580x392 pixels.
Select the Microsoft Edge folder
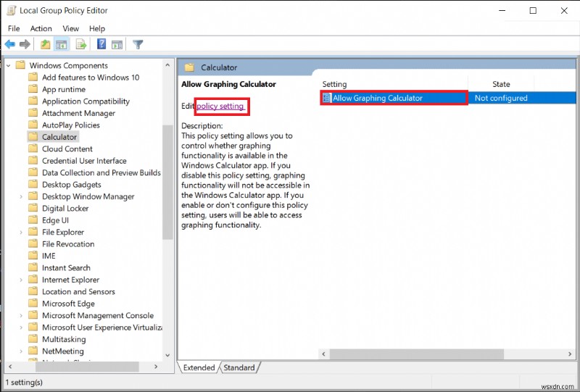coord(68,304)
